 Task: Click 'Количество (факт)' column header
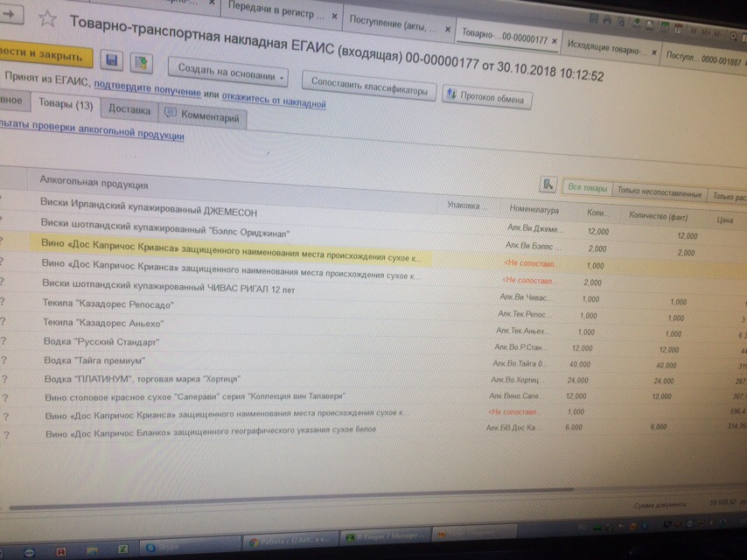coord(658,217)
